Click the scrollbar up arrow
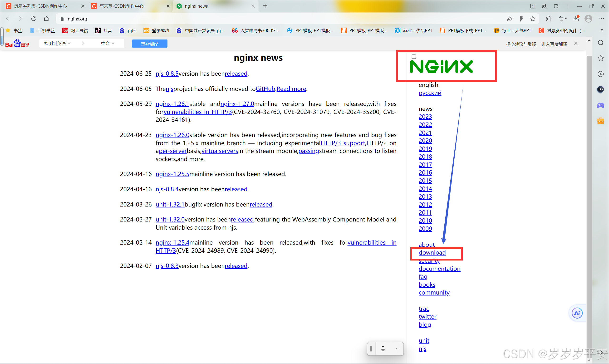The height and width of the screenshot is (364, 609). click(589, 40)
